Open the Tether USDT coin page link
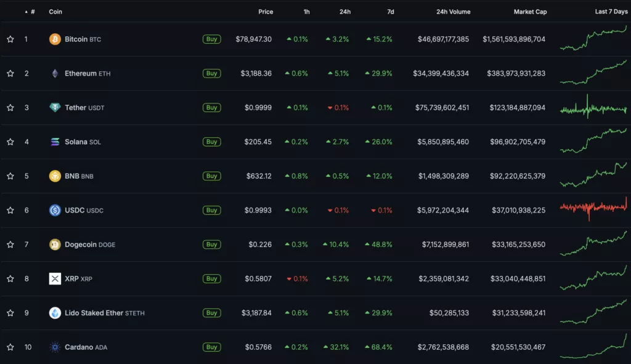This screenshot has width=631, height=364. coord(84,107)
